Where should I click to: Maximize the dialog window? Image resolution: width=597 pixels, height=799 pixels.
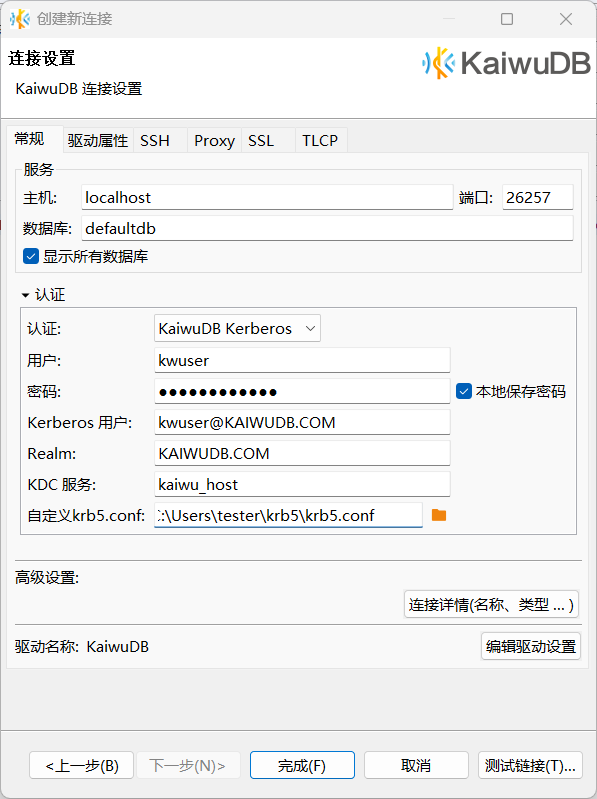click(x=507, y=19)
